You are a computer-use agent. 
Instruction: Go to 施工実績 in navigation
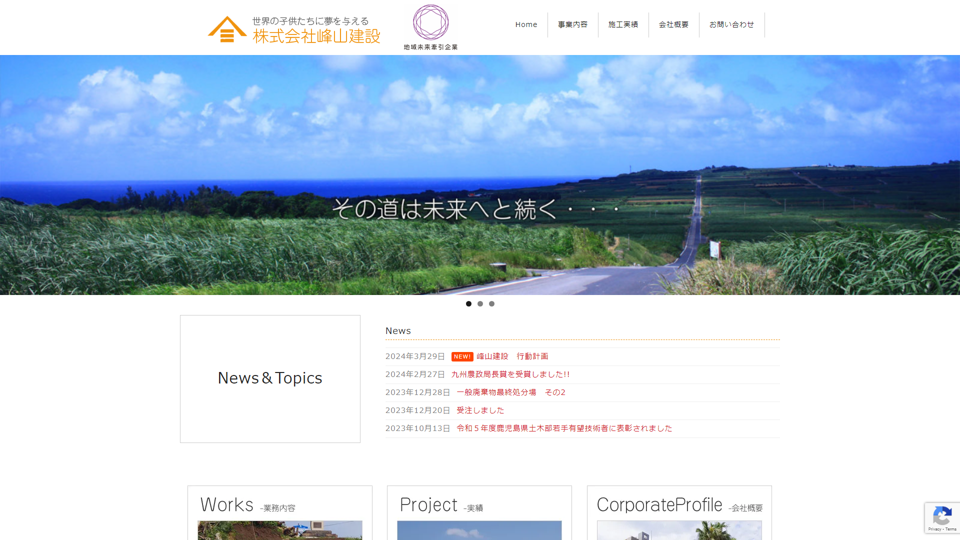[x=623, y=25]
